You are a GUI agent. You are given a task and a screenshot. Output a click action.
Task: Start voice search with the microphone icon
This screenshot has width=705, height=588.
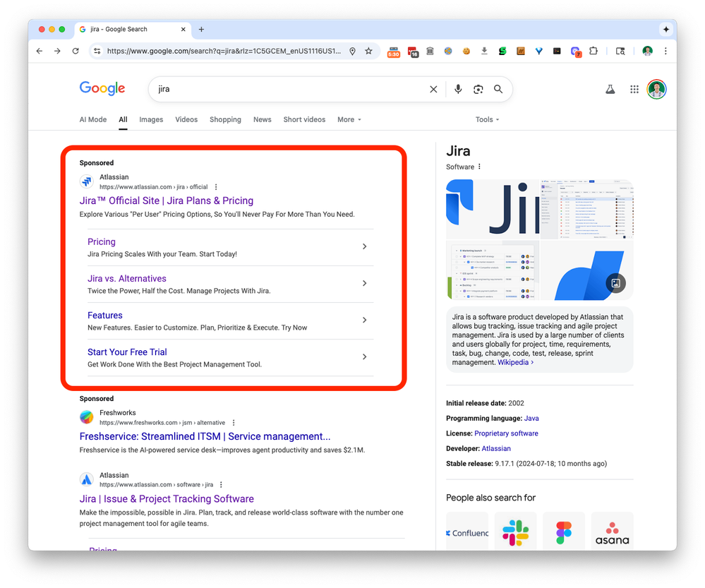coord(458,89)
